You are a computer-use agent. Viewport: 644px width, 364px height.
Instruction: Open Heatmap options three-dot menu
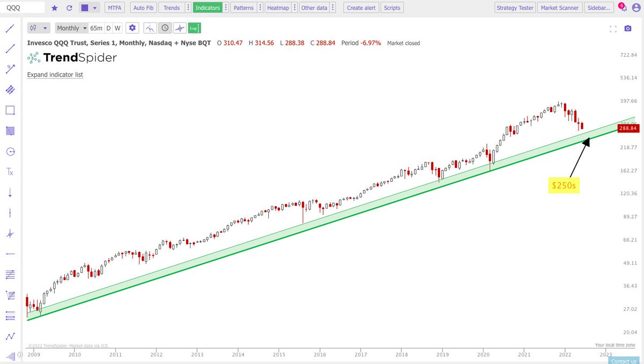click(x=294, y=8)
